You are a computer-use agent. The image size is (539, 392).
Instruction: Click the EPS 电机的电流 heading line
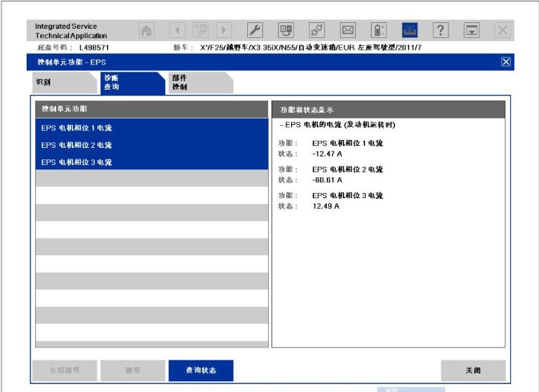(x=338, y=125)
